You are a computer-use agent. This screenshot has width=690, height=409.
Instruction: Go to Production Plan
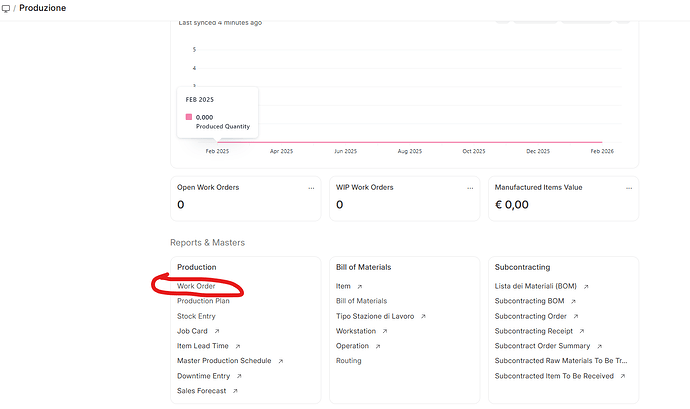pyautogui.click(x=203, y=301)
